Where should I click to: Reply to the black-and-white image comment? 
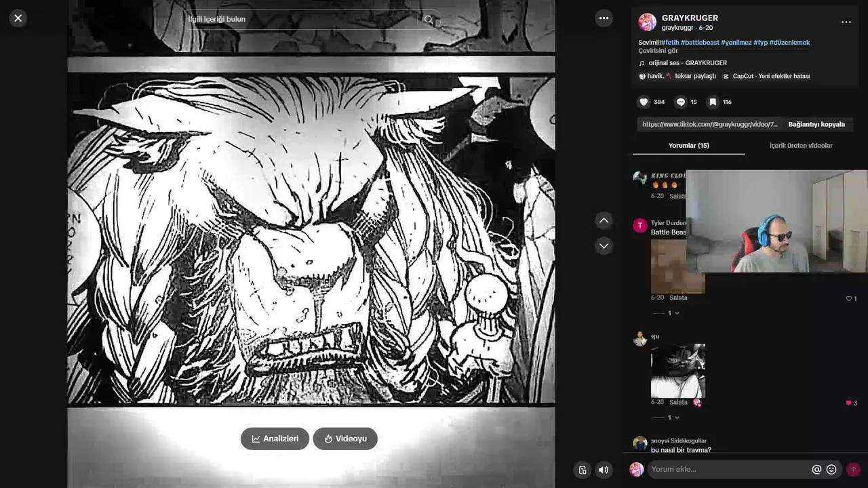tap(678, 402)
